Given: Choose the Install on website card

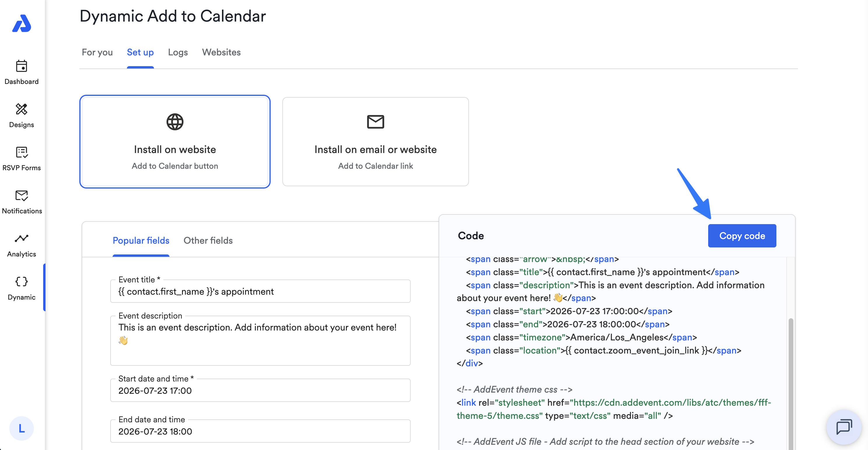Looking at the screenshot, I should (x=175, y=141).
